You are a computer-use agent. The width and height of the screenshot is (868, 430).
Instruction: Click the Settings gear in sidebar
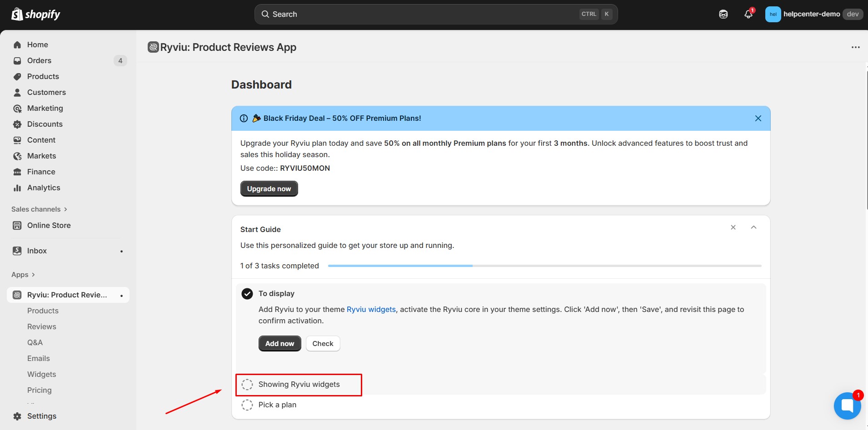click(17, 416)
